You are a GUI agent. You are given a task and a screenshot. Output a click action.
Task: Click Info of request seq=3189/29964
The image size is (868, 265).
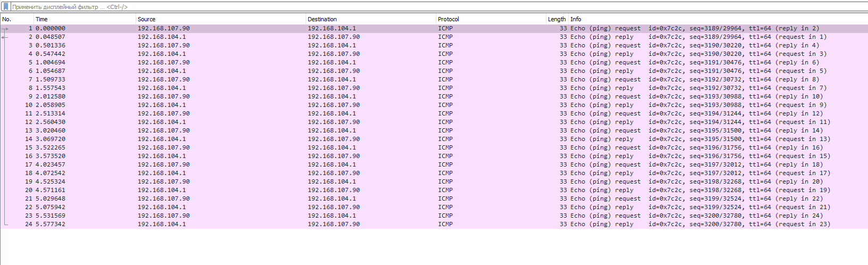click(x=695, y=29)
